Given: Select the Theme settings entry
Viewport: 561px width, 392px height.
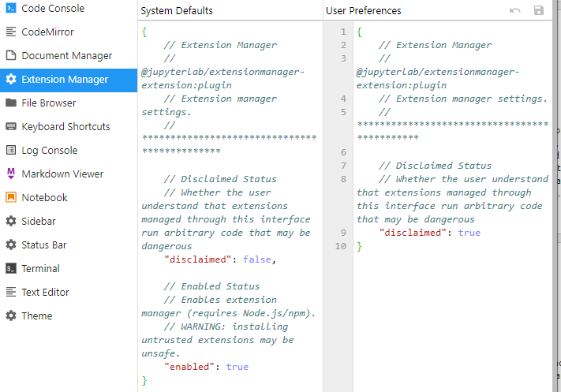Looking at the screenshot, I should coord(37,316).
